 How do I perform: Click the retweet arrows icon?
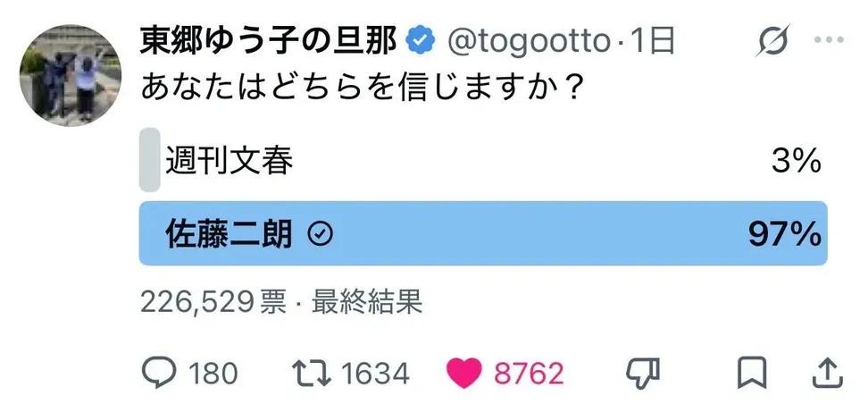click(x=312, y=373)
